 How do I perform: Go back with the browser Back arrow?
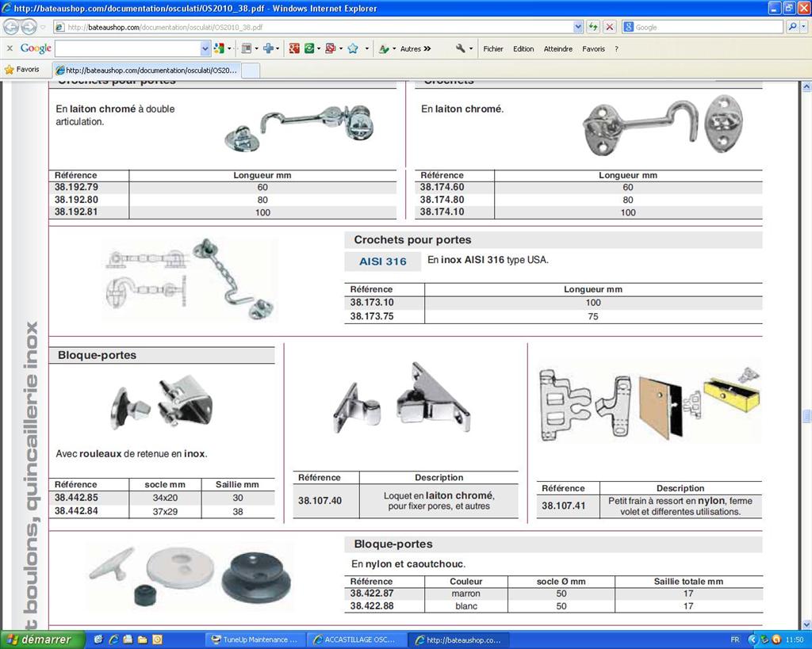click(x=11, y=27)
